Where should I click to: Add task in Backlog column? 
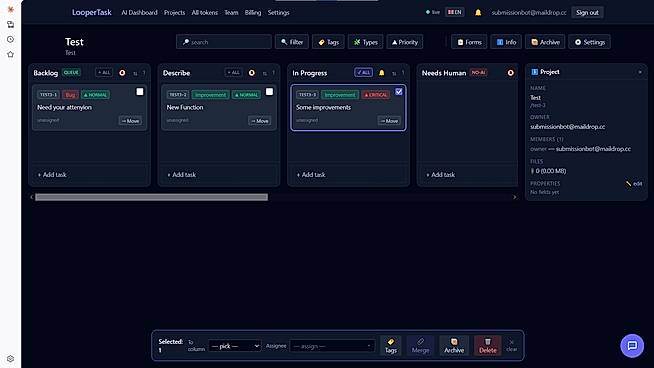click(x=52, y=174)
